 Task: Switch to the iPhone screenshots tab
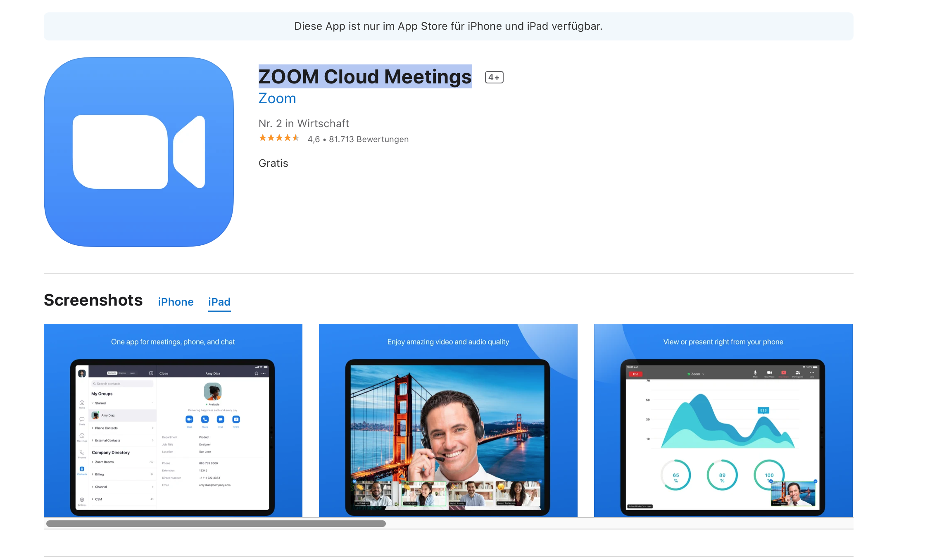pyautogui.click(x=176, y=302)
